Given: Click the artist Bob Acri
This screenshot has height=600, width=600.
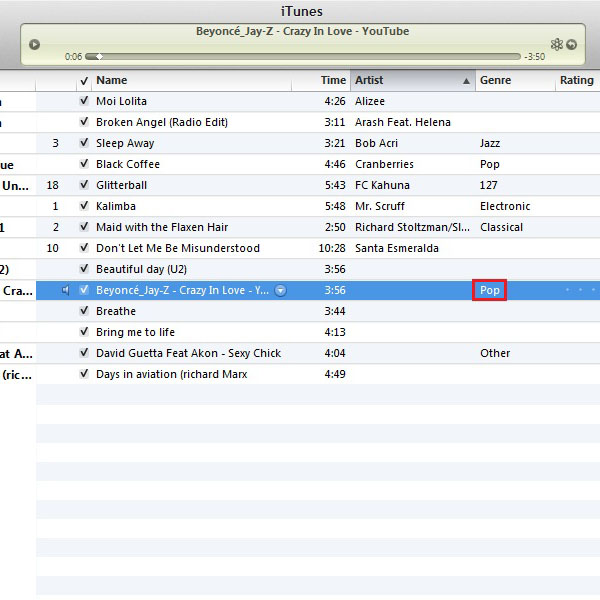Looking at the screenshot, I should point(376,143).
